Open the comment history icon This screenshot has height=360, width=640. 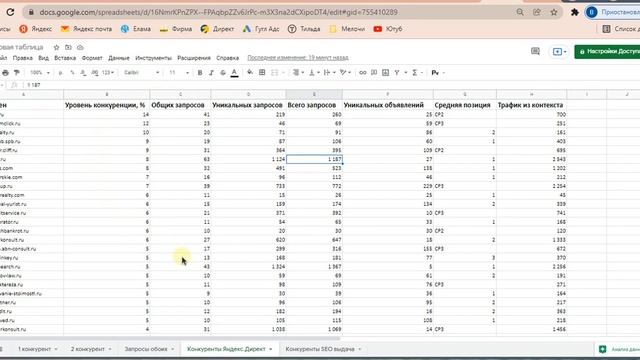[x=535, y=51]
